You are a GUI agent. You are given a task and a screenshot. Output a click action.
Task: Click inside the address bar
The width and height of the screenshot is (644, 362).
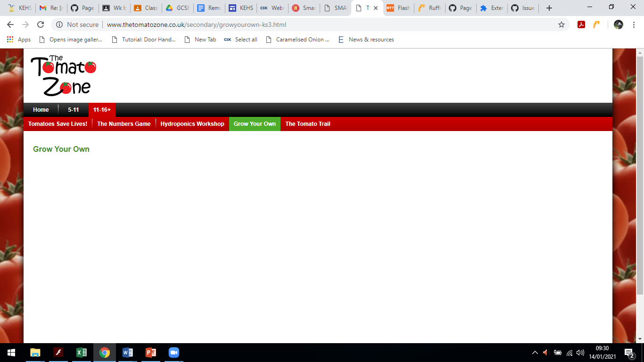coord(283,25)
